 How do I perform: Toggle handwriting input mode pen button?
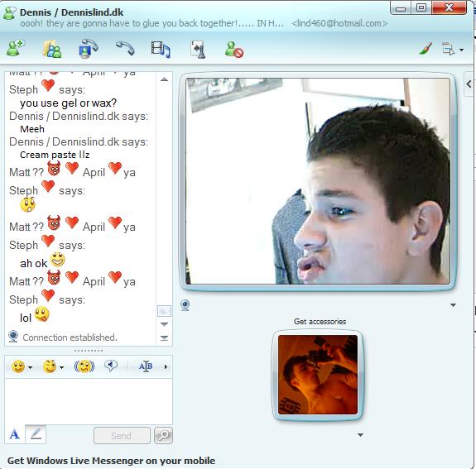[x=36, y=434]
